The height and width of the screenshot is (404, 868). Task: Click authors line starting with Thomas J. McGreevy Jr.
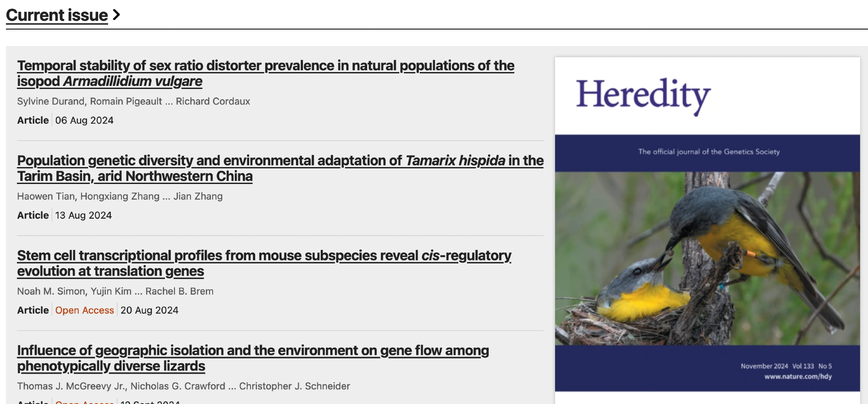click(184, 386)
